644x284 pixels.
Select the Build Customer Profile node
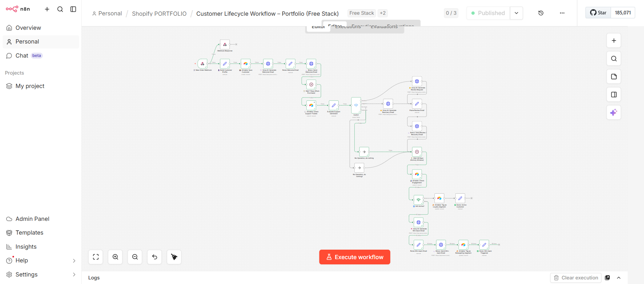click(x=225, y=64)
